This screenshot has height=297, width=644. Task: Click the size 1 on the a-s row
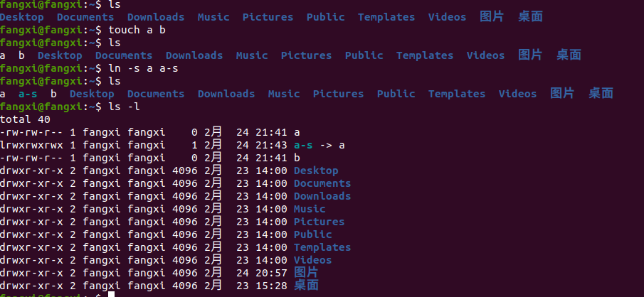coord(195,145)
